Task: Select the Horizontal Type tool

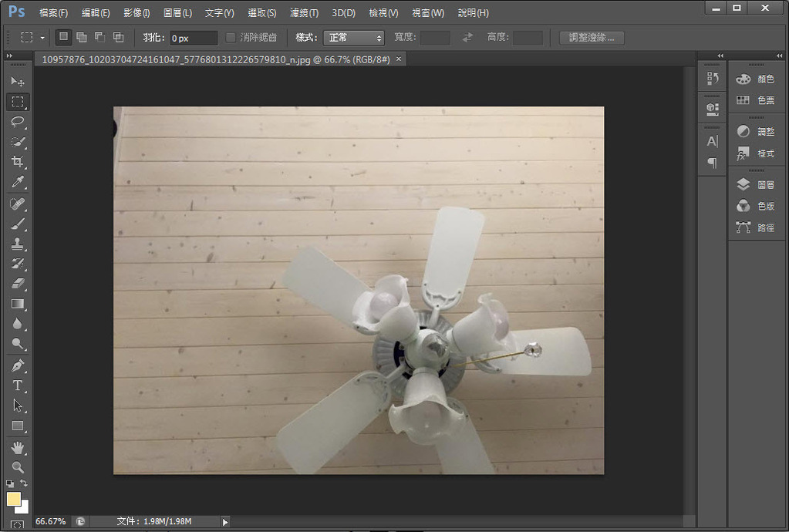Action: [x=18, y=386]
